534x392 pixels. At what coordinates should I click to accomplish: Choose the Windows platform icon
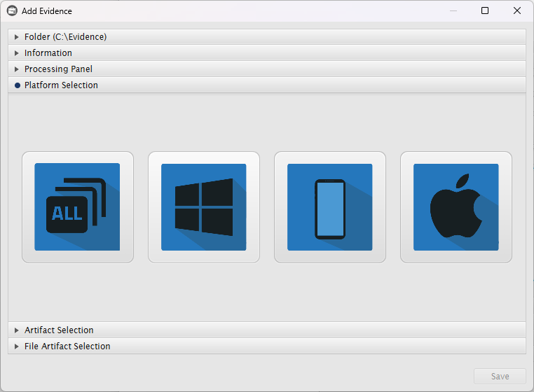click(204, 207)
